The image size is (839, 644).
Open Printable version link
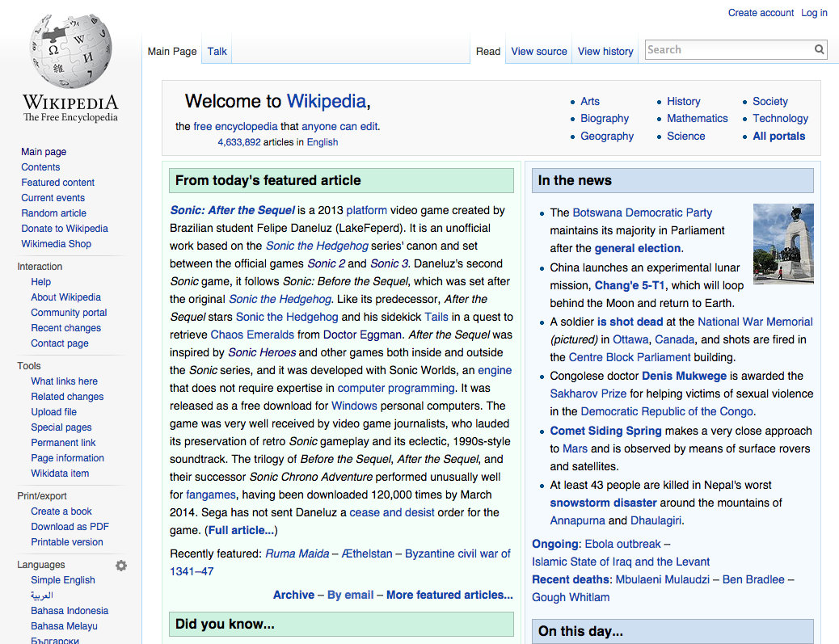point(67,542)
